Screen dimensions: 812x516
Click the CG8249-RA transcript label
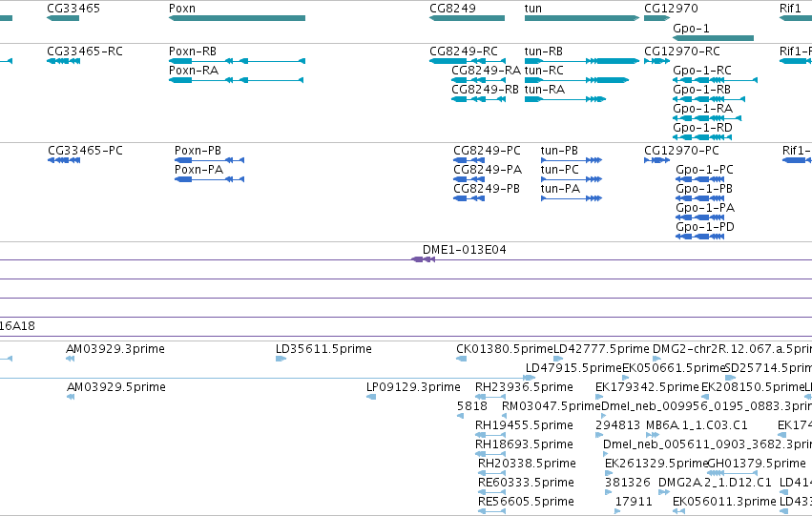pyautogui.click(x=487, y=71)
